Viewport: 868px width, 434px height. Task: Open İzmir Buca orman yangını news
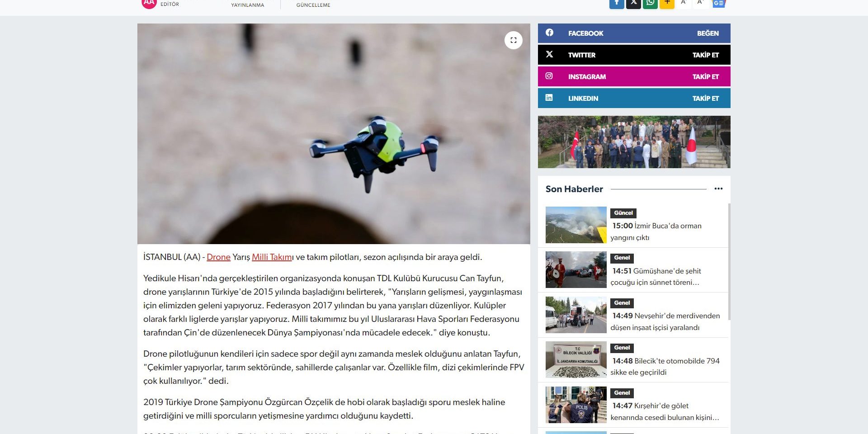(656, 231)
